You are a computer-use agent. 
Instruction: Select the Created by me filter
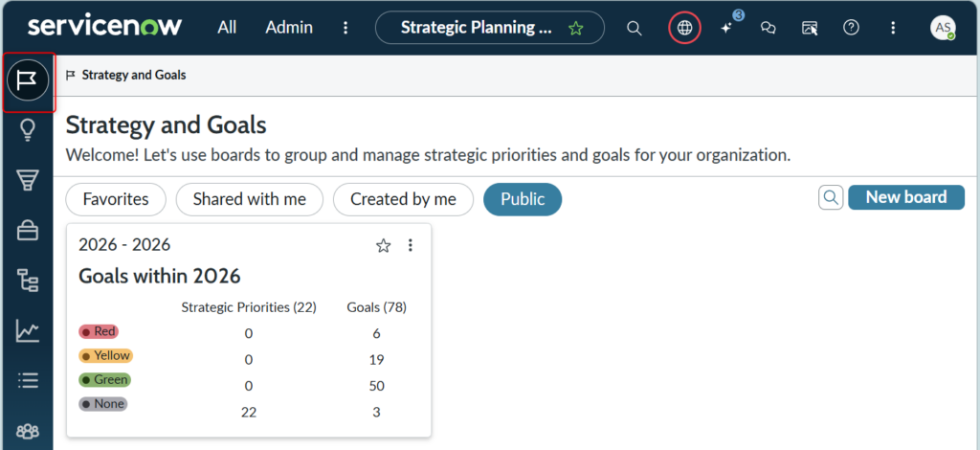403,199
